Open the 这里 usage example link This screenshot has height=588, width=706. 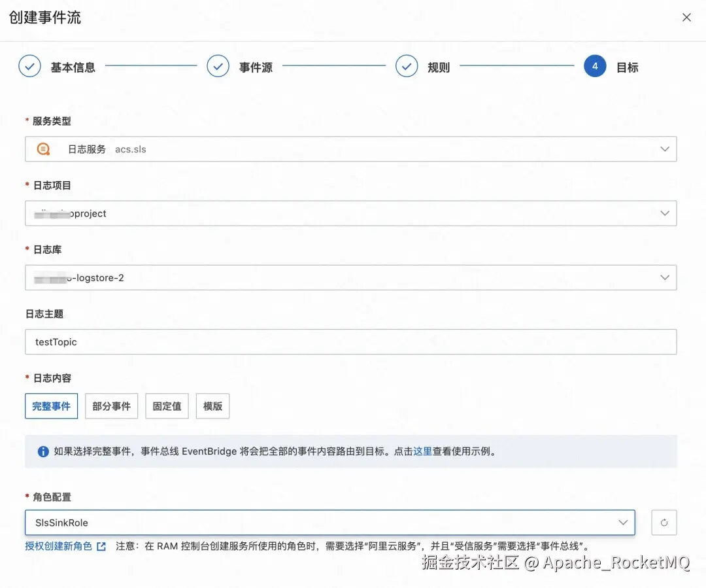422,451
